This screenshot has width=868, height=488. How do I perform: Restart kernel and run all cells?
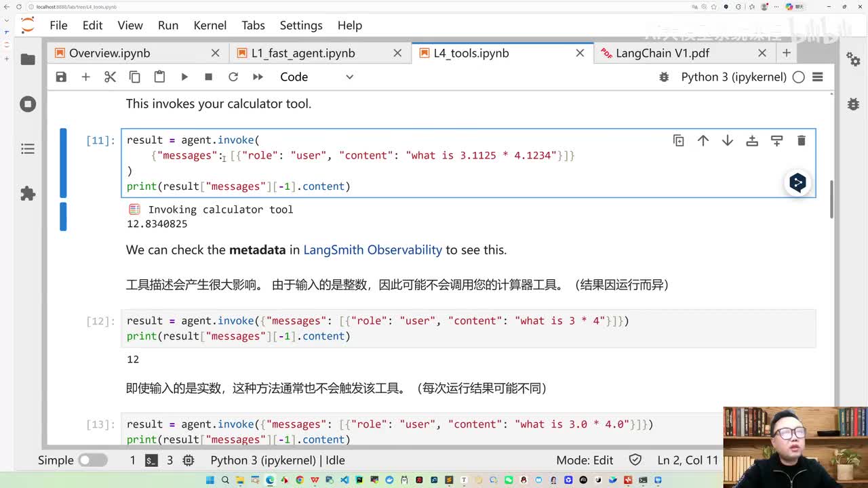click(258, 77)
